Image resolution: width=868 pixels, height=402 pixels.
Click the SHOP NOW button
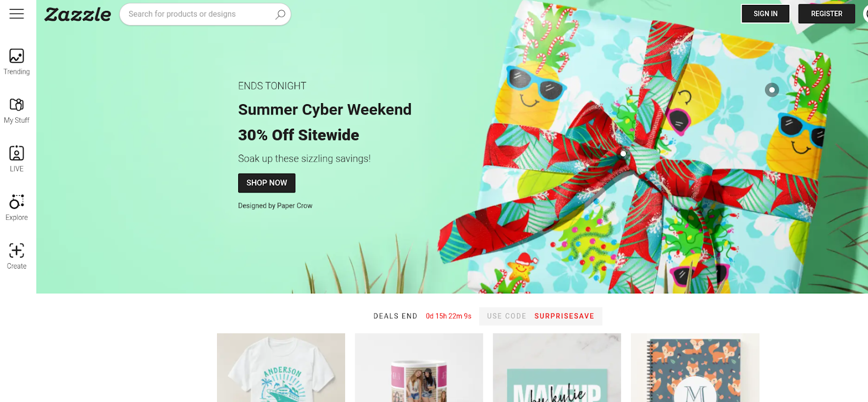[267, 183]
